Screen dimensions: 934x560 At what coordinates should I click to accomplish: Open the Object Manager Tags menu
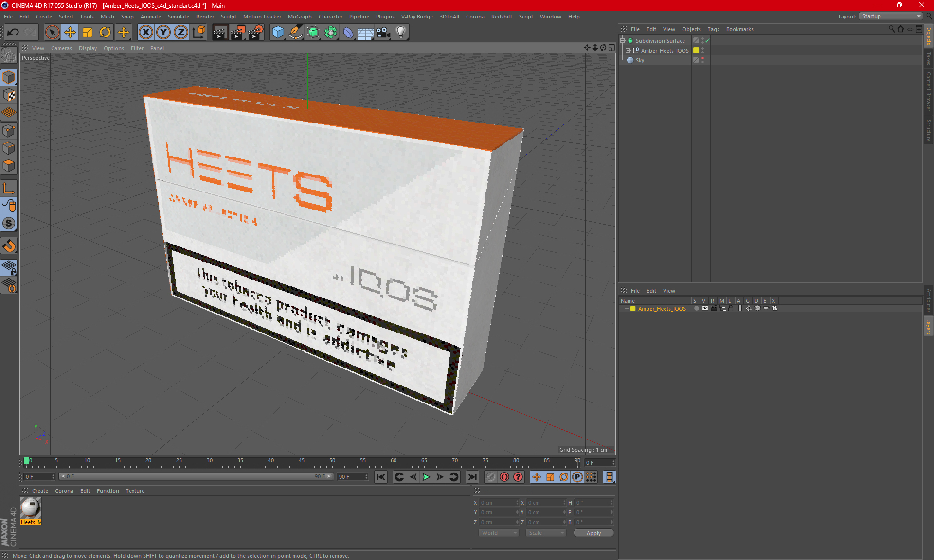713,29
